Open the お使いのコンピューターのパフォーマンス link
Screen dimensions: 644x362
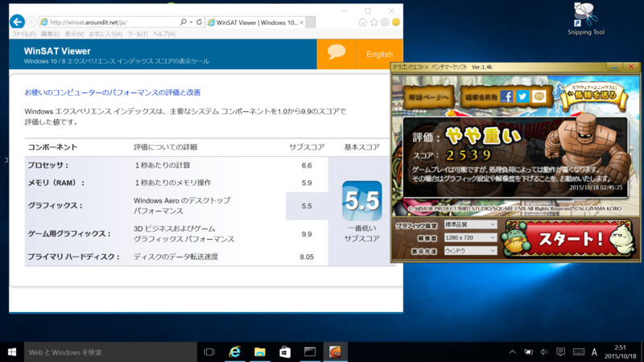[x=113, y=93]
